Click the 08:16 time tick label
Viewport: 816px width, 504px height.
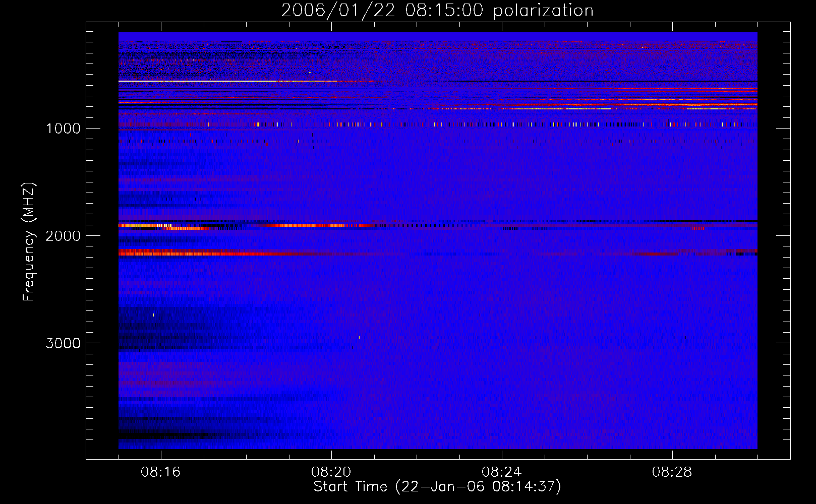tap(161, 472)
